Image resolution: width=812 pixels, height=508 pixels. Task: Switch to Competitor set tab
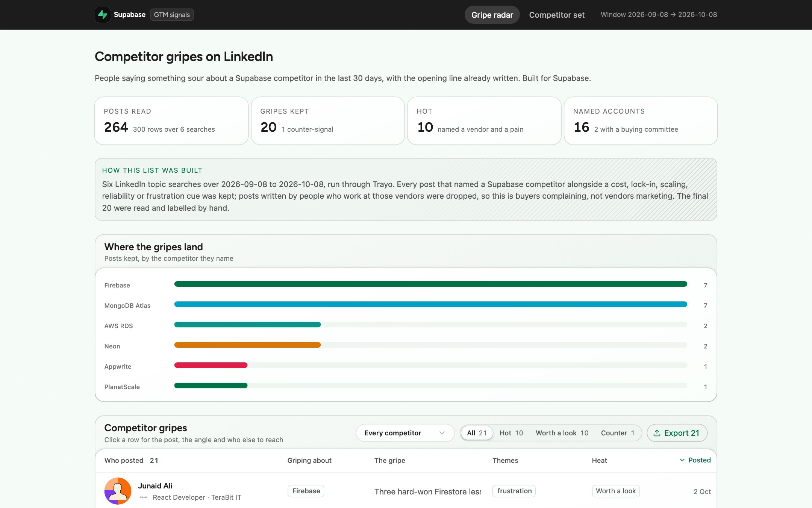(x=557, y=15)
